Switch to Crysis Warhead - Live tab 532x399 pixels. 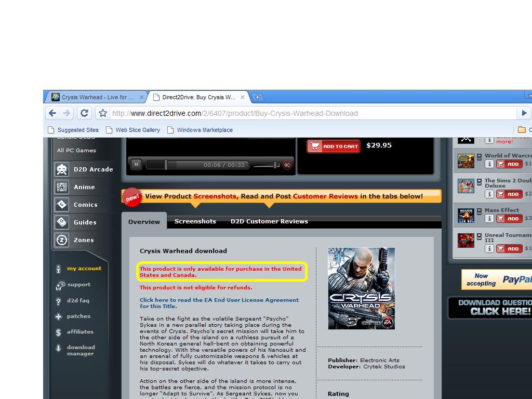coord(97,97)
